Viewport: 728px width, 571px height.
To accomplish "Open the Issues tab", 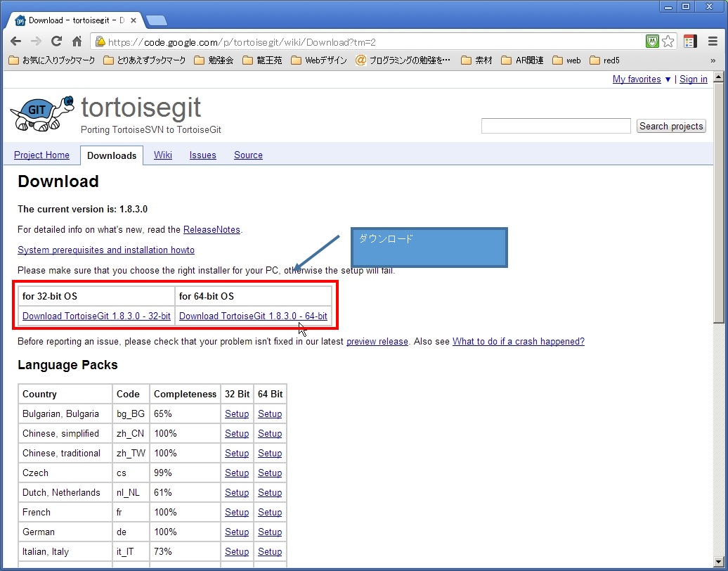I will click(x=202, y=155).
